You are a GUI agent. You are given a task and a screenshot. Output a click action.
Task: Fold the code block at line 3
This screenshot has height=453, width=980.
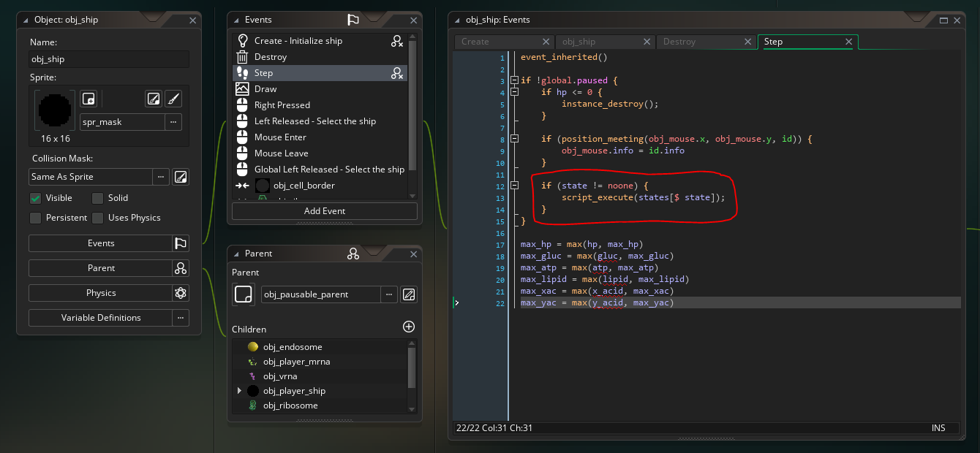pyautogui.click(x=515, y=80)
